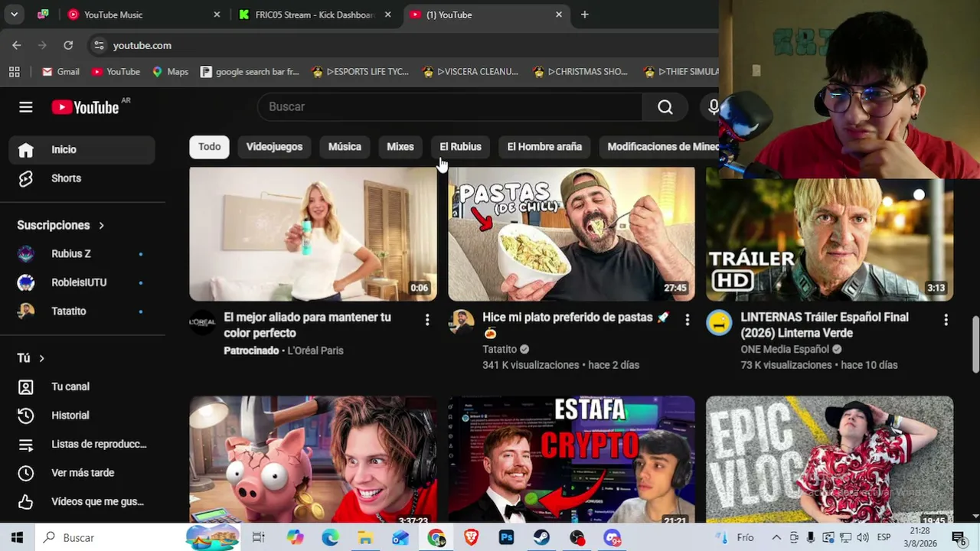
Task: Go back in browser history
Action: (17, 45)
